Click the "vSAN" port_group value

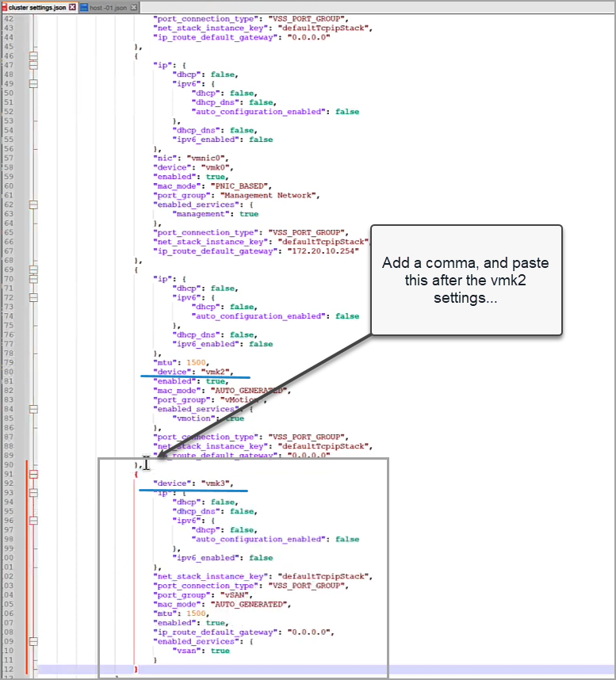(x=234, y=595)
